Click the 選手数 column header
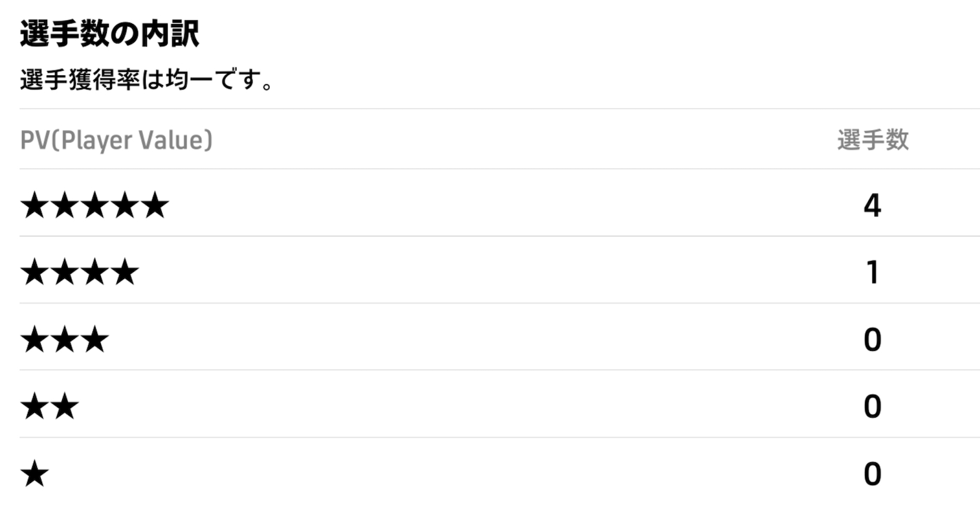 [x=873, y=140]
